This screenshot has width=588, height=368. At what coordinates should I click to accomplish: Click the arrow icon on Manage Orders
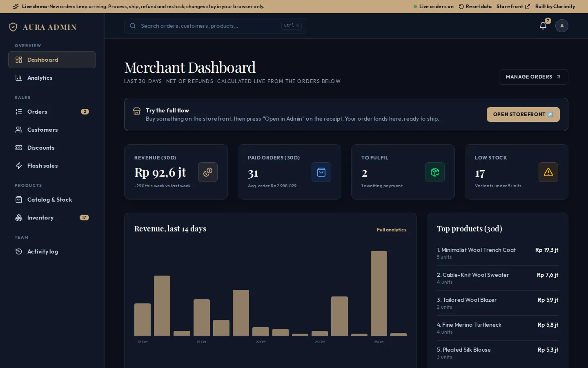tap(559, 77)
